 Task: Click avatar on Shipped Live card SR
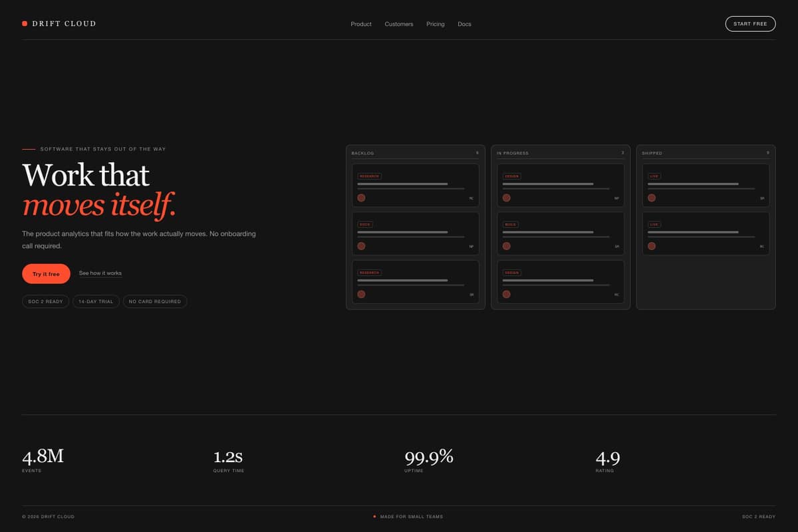pos(652,198)
